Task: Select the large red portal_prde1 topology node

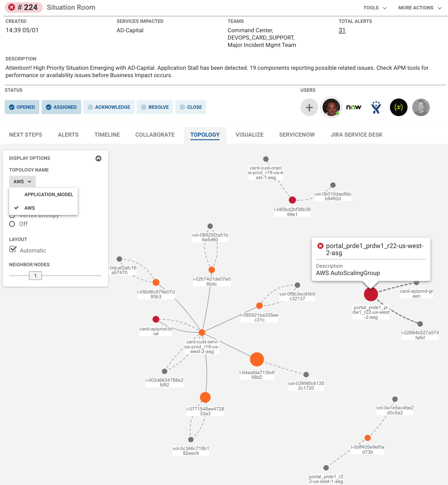Action: click(x=371, y=294)
